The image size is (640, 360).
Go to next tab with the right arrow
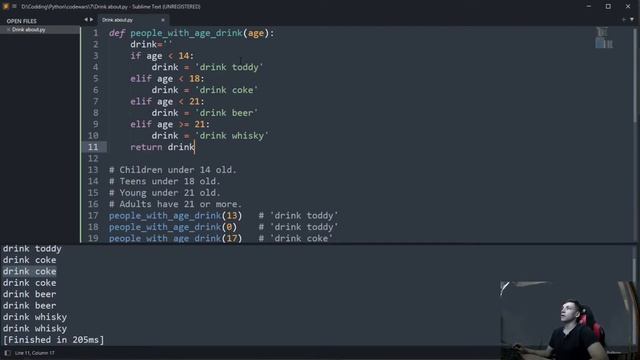pyautogui.click(x=91, y=20)
